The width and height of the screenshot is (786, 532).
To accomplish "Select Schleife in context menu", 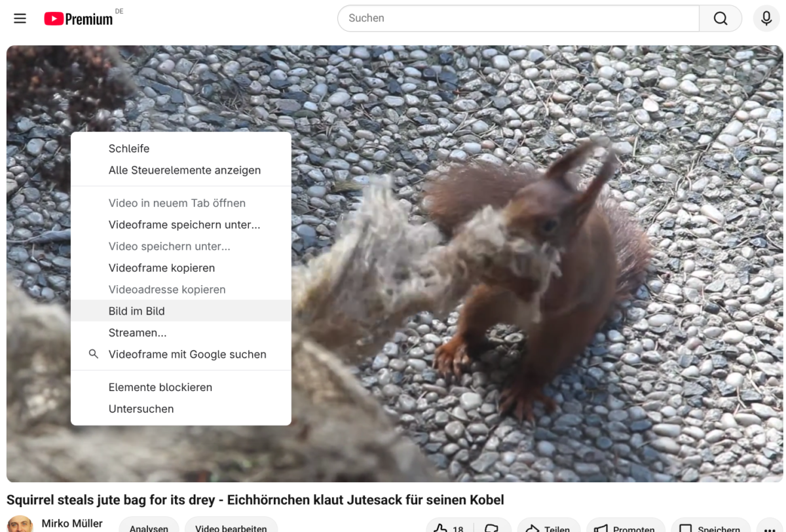I will point(181,149).
